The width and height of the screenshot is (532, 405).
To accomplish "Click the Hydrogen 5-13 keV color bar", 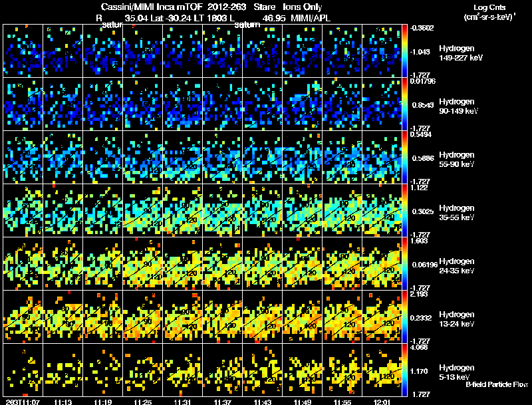I will (x=404, y=370).
